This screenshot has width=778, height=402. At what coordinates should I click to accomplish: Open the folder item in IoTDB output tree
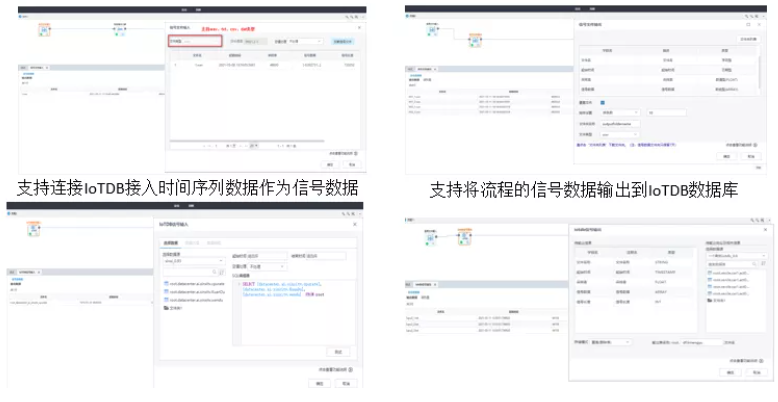click(716, 300)
